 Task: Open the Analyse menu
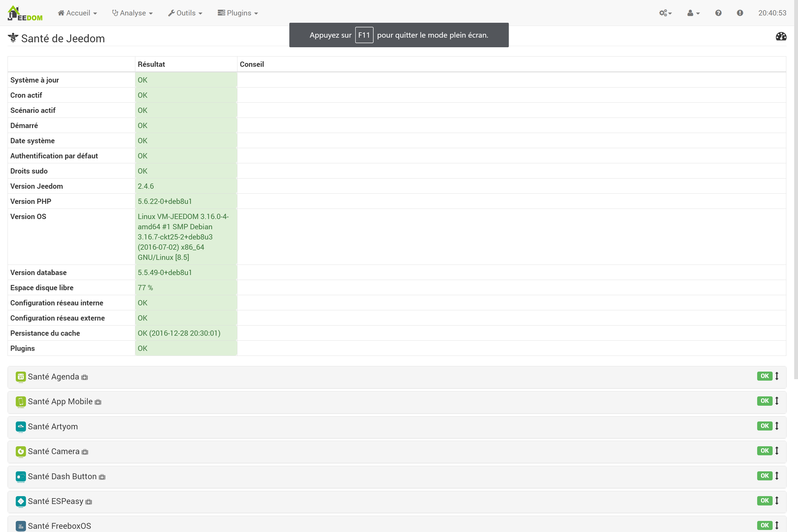(132, 13)
